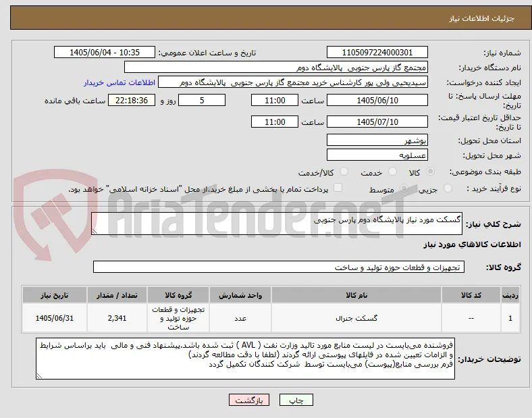Click the تعداد / مقدار column header

[x=117, y=295]
